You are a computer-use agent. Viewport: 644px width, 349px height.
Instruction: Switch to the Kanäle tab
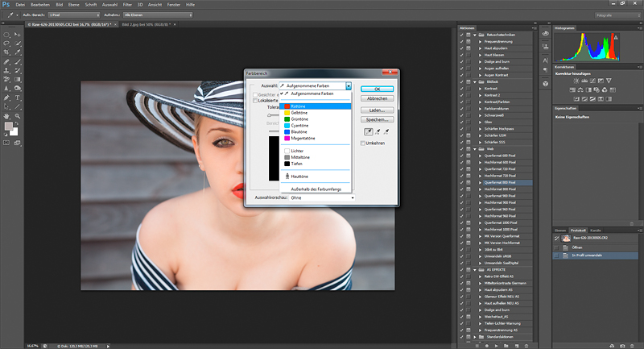coord(596,231)
